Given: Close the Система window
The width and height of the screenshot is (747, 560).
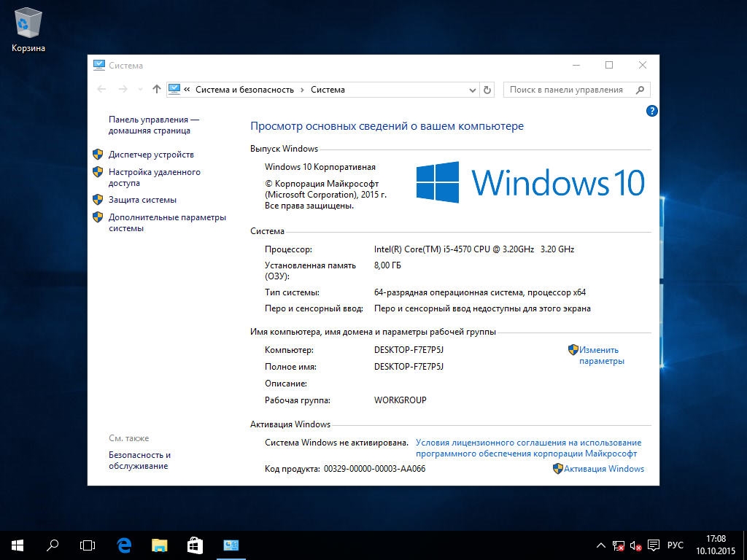Looking at the screenshot, I should tap(643, 65).
